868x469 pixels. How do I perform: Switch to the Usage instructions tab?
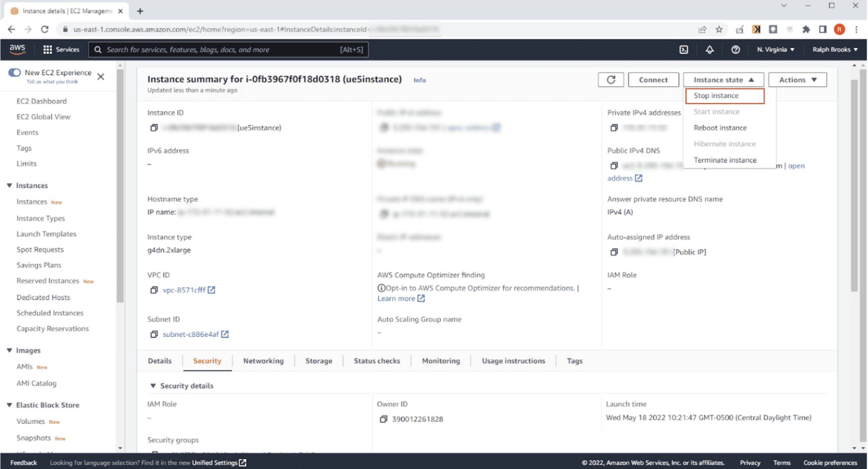click(513, 361)
